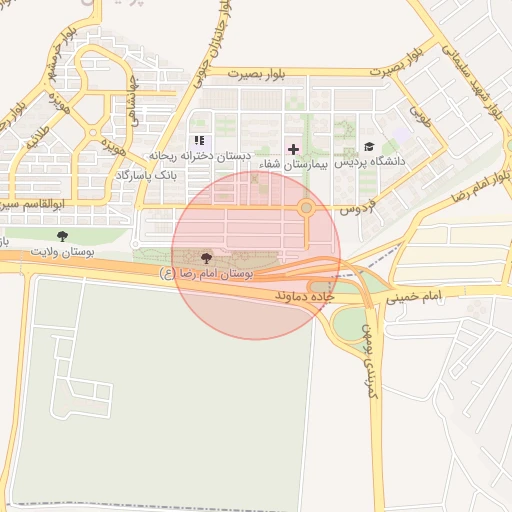Click the بلوار شهید سلیمانی road label

click(472, 82)
